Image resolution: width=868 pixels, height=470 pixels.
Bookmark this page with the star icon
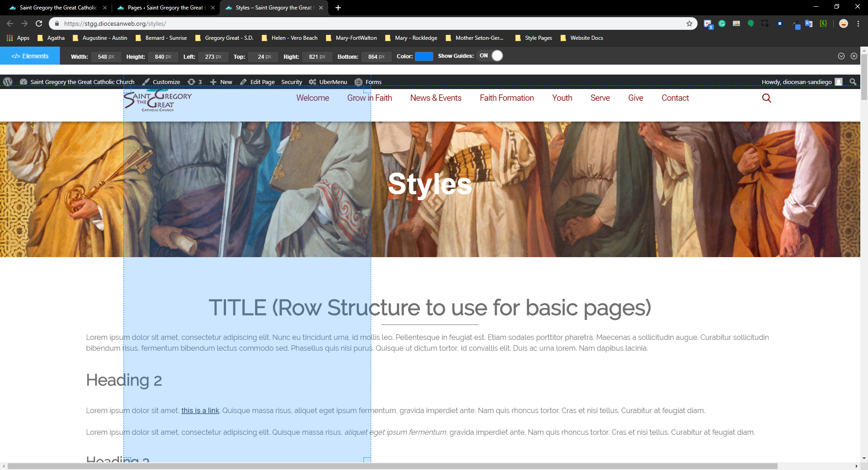[x=689, y=23]
